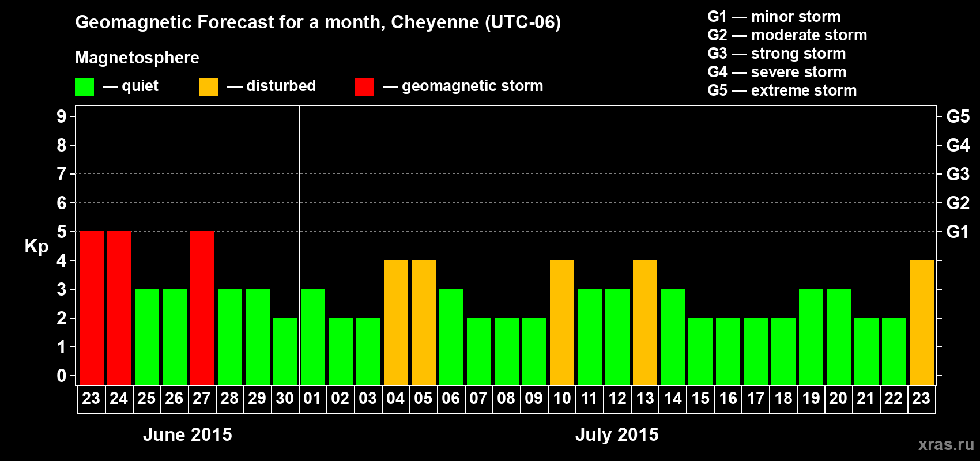Click the date label '17' in July
Screen dimensions: 980x461
click(x=756, y=399)
